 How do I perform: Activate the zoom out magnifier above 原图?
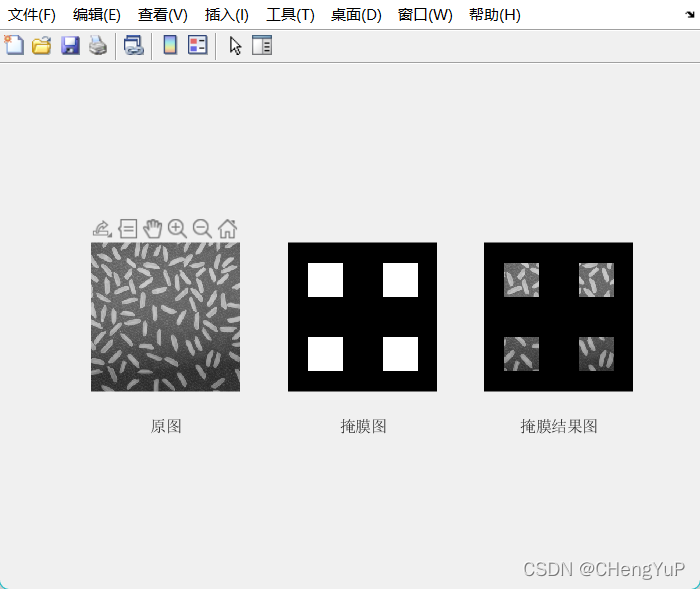click(x=202, y=229)
